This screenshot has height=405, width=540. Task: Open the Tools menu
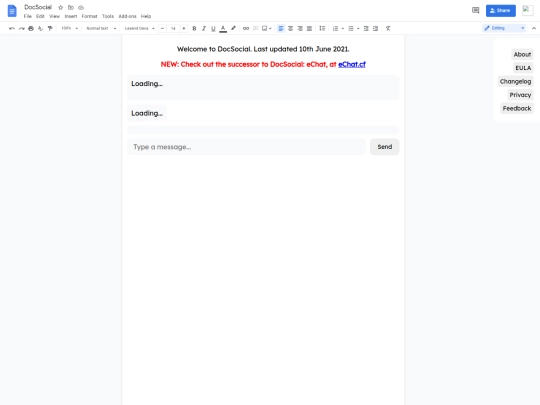pyautogui.click(x=108, y=16)
